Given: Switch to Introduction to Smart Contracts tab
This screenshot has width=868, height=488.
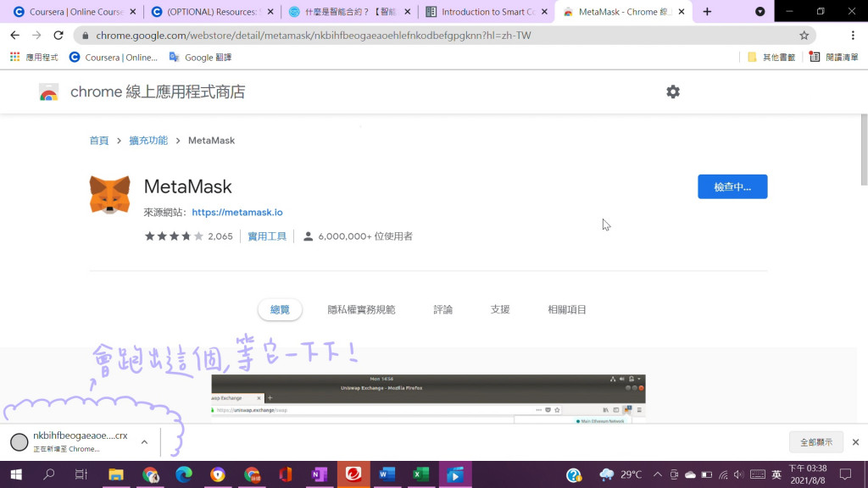Looking at the screenshot, I should (x=481, y=12).
